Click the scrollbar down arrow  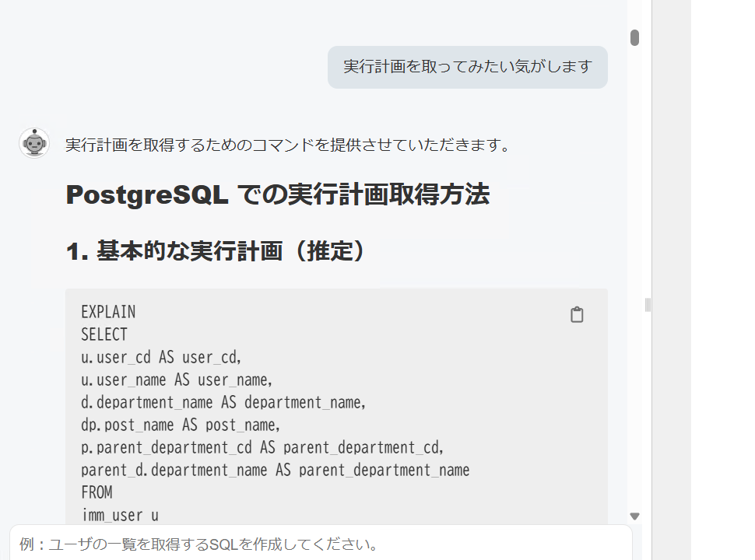(634, 516)
